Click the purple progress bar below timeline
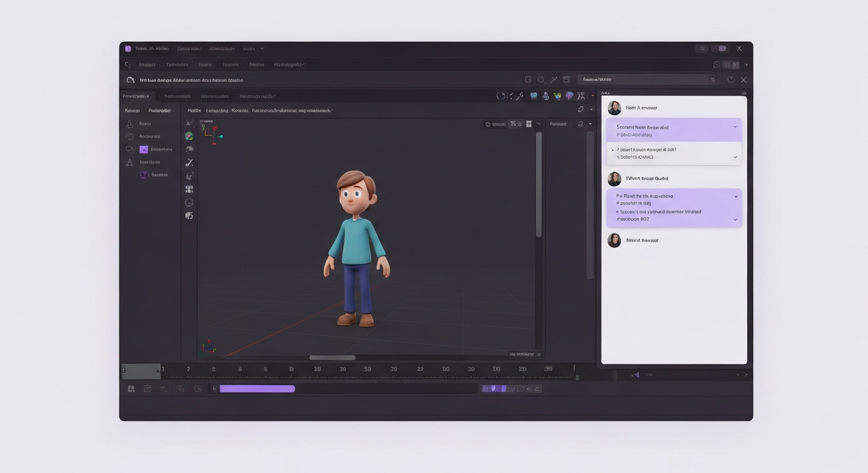Screen dimensions: 868x473 click(257, 389)
